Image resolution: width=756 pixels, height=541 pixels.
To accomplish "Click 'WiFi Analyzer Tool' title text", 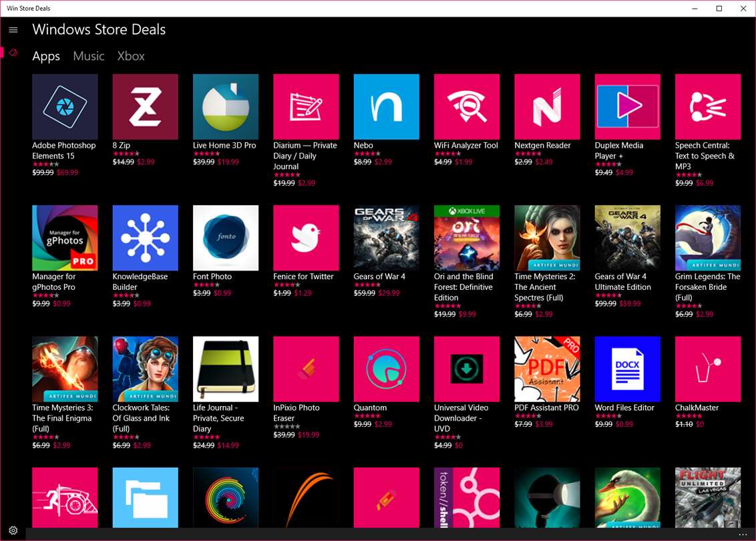I will 465,145.
